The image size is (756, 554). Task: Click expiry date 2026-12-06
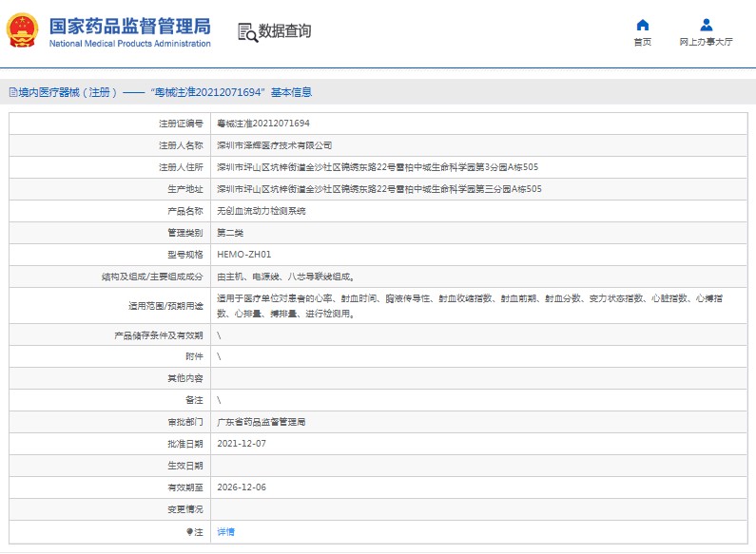pos(242,487)
